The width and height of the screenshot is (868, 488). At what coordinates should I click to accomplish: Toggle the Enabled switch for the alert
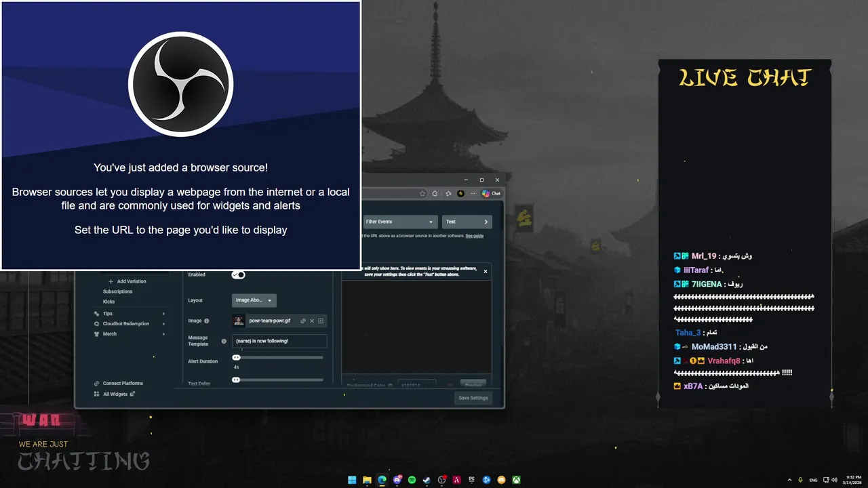pyautogui.click(x=238, y=274)
